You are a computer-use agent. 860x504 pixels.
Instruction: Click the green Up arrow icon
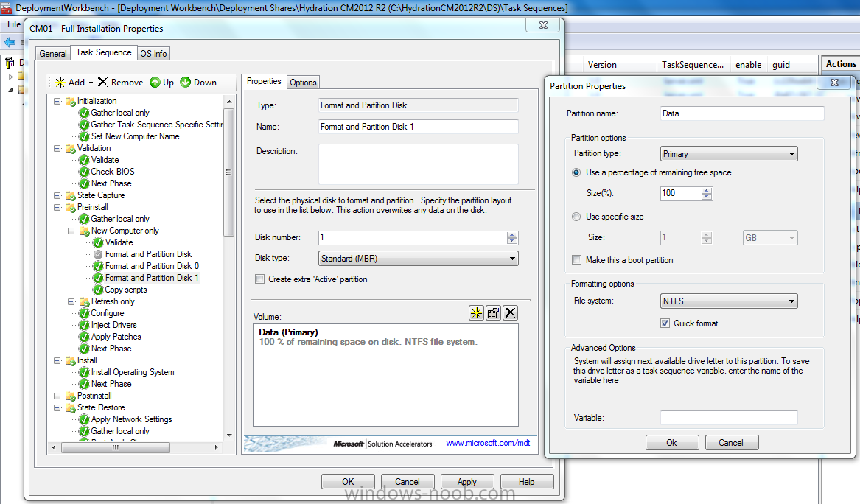tap(155, 83)
